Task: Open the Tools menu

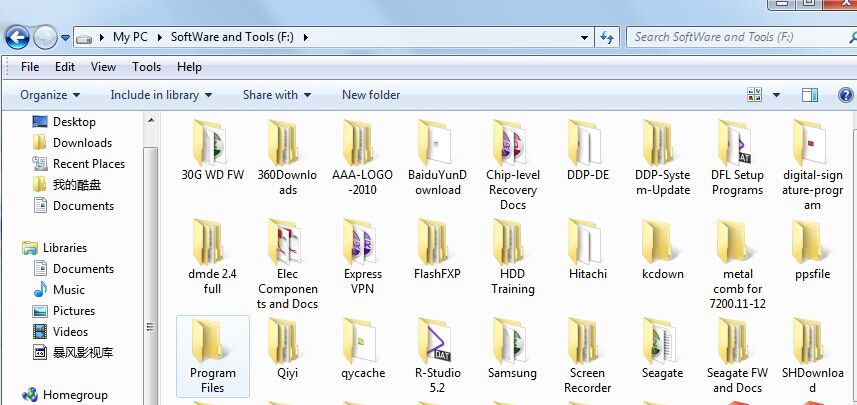Action: (x=146, y=67)
